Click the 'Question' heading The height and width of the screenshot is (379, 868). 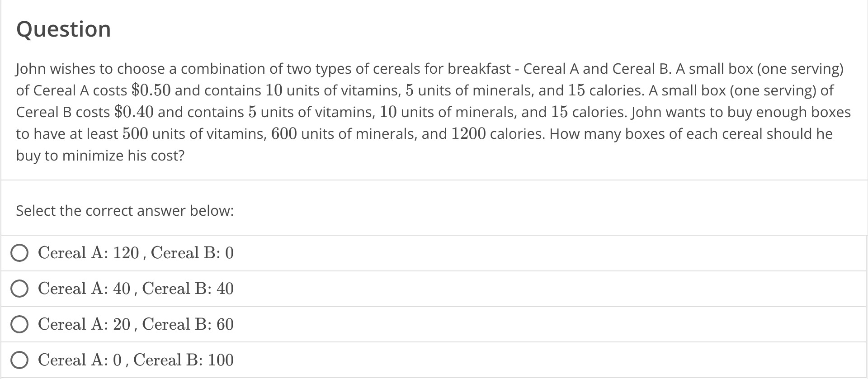point(64,29)
